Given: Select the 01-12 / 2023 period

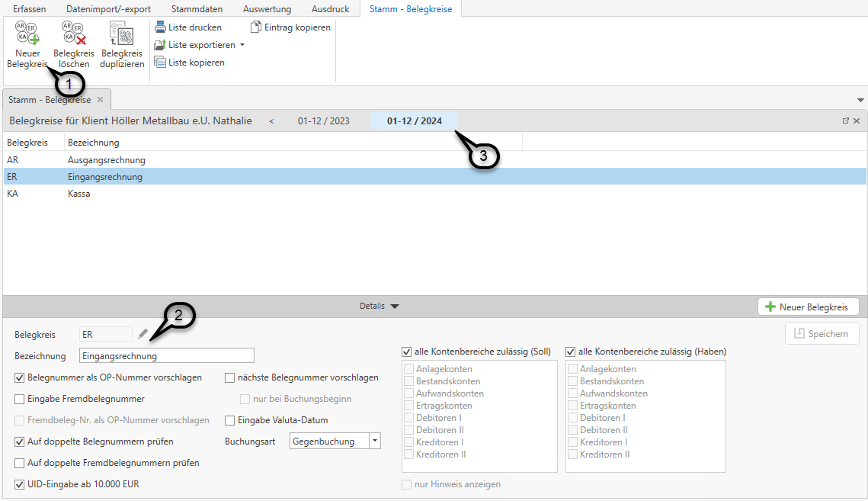Looking at the screenshot, I should point(324,121).
